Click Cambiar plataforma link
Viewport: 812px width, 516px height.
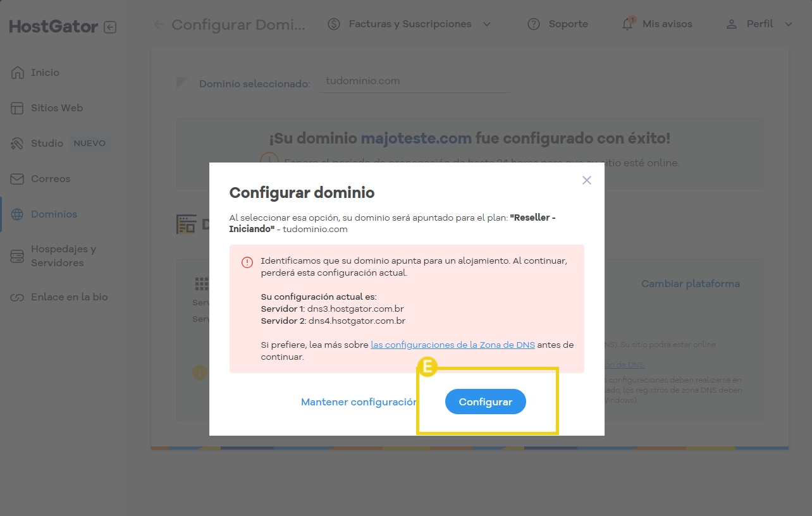point(691,284)
